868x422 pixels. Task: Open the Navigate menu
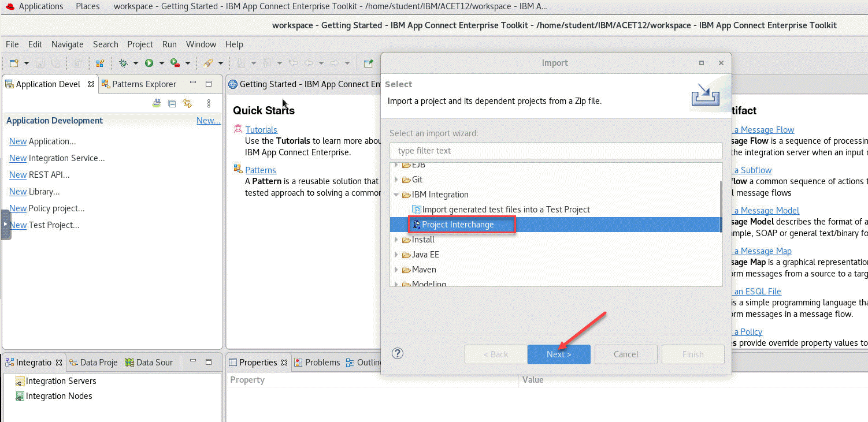pyautogui.click(x=67, y=44)
